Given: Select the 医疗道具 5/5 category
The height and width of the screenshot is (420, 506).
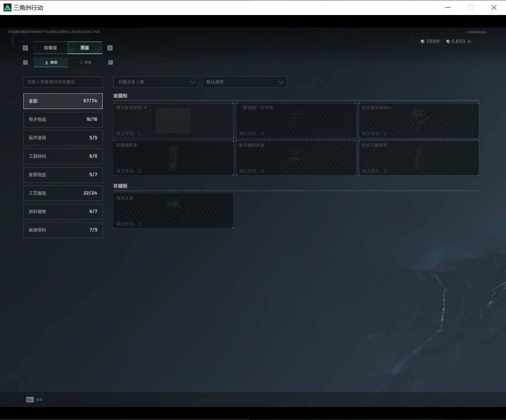Looking at the screenshot, I should pos(63,138).
